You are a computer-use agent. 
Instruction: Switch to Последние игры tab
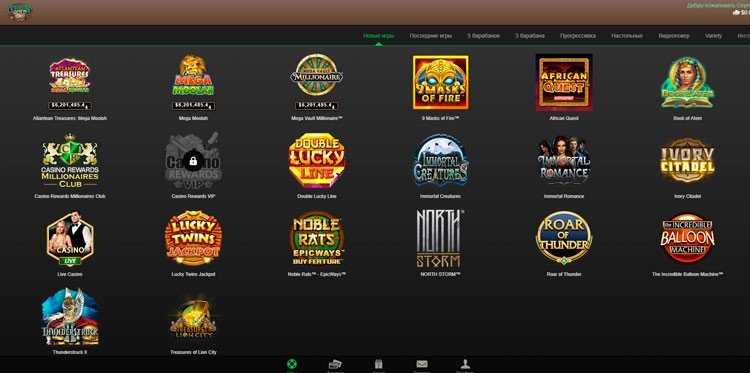coord(430,36)
